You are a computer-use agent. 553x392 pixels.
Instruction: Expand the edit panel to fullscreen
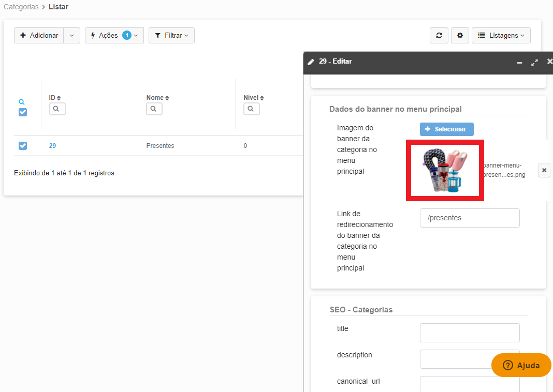point(534,62)
